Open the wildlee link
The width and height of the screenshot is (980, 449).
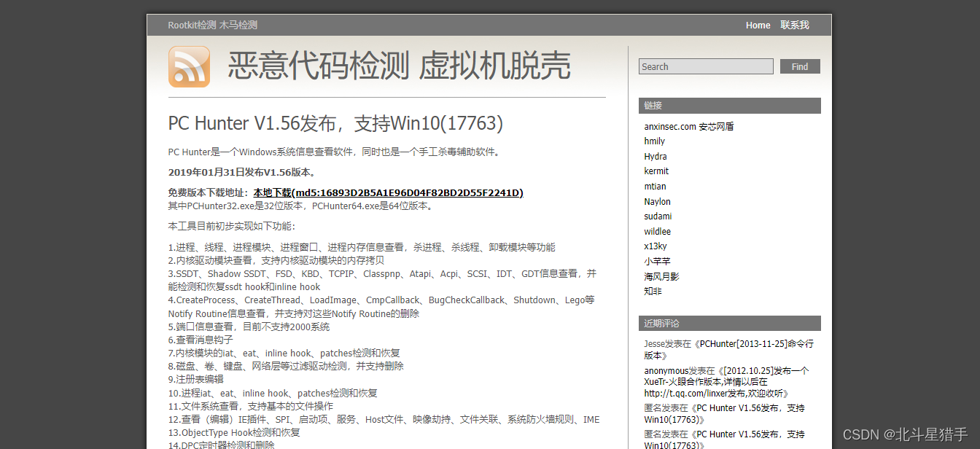point(657,232)
